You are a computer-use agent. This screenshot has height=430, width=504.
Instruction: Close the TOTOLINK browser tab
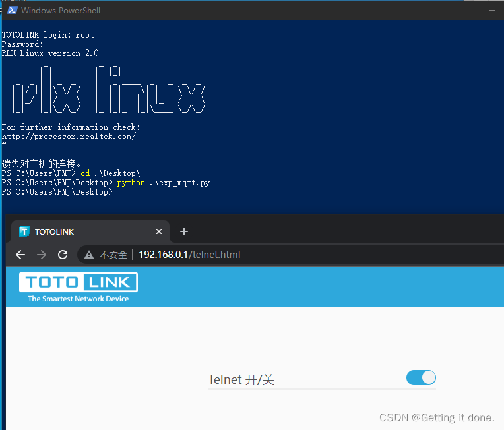tap(159, 231)
